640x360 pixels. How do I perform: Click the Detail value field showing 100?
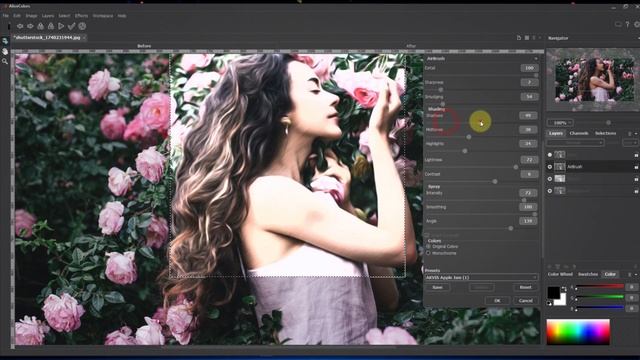529,68
